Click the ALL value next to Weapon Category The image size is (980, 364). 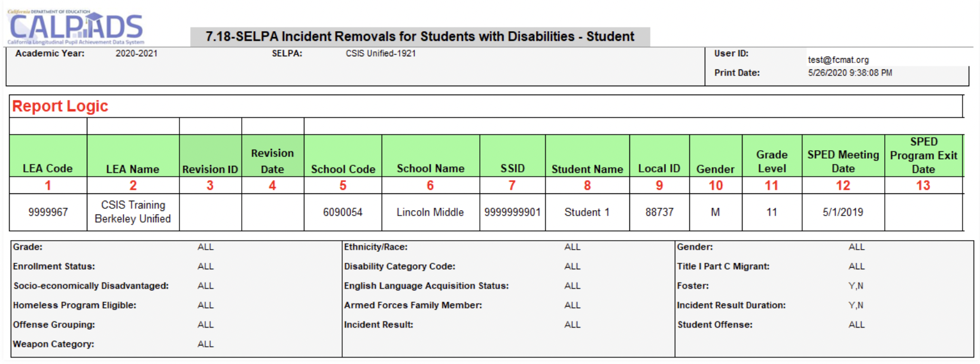coord(205,344)
